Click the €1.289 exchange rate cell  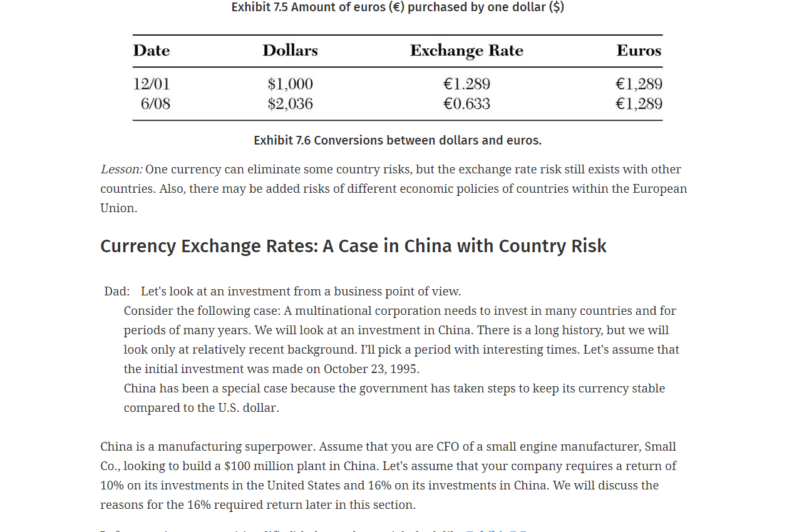(x=466, y=84)
